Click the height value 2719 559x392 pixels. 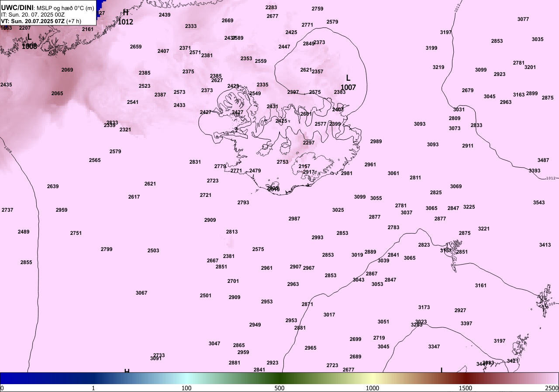pyautogui.click(x=379, y=338)
